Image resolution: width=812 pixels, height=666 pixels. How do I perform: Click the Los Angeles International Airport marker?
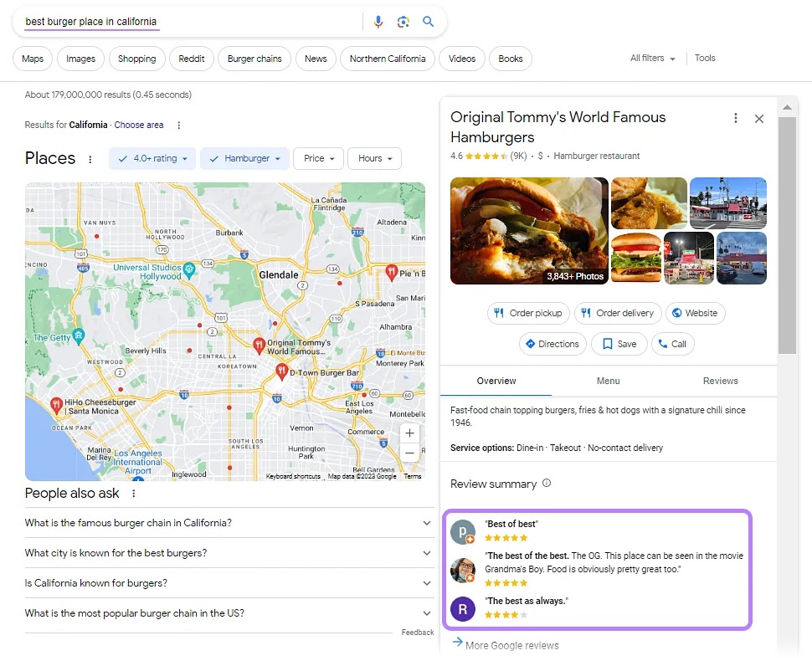pyautogui.click(x=138, y=479)
